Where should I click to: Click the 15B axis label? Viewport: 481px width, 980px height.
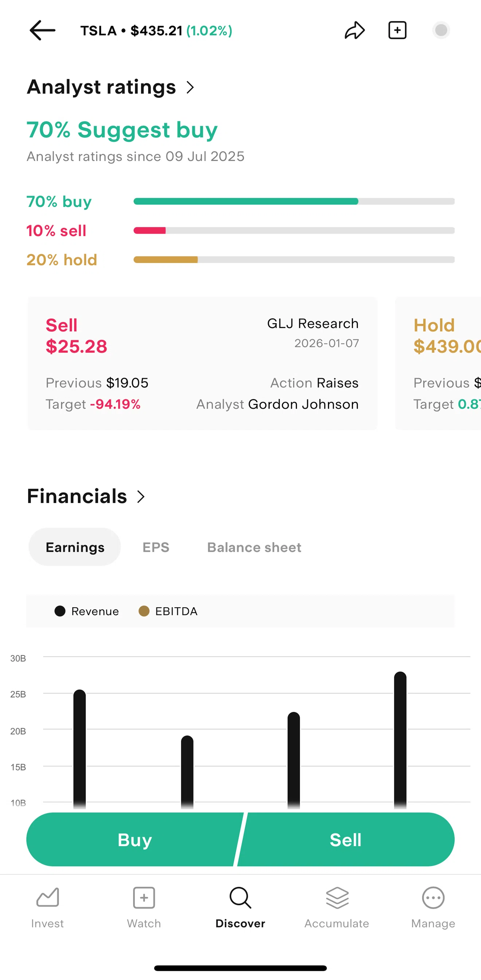pos(18,767)
